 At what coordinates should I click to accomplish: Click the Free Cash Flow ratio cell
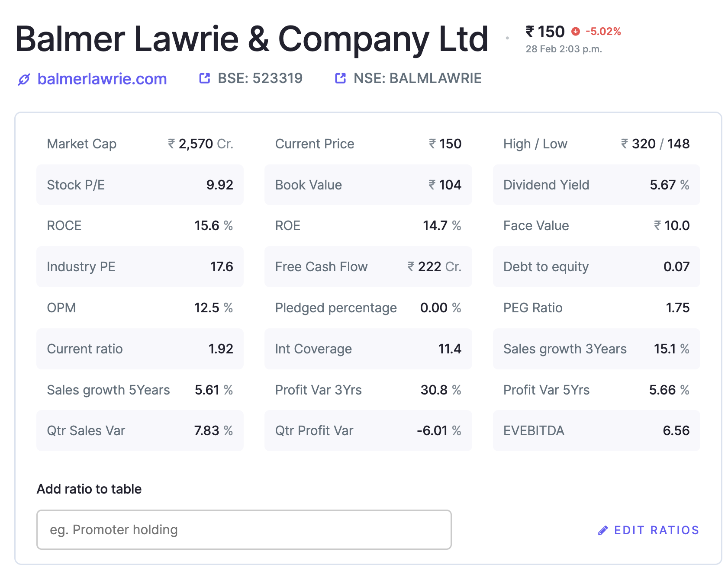pos(368,266)
